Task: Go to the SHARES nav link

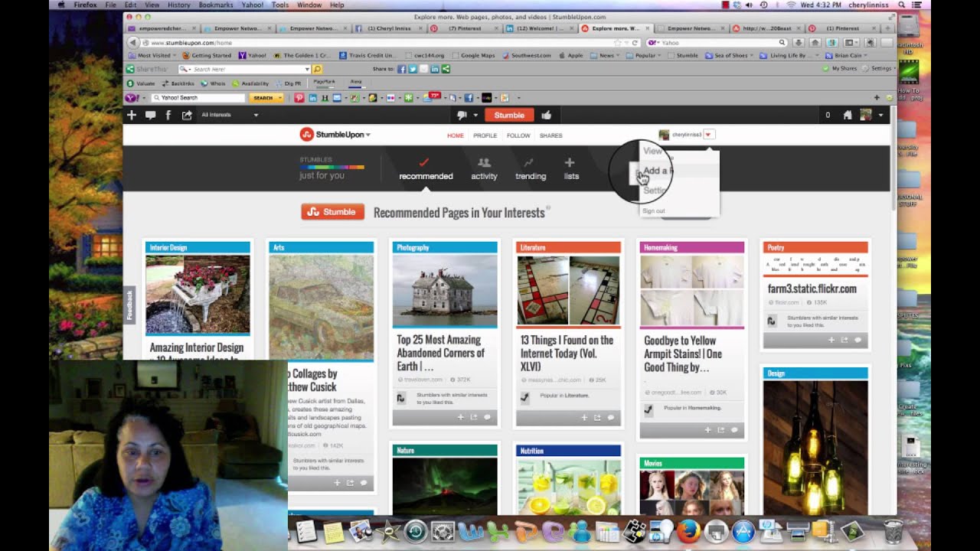Action: (x=551, y=135)
